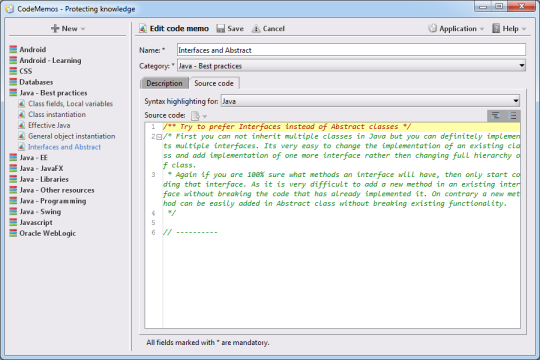Click the Java - Best practices books icon
The image size is (540, 360).
click(13, 93)
